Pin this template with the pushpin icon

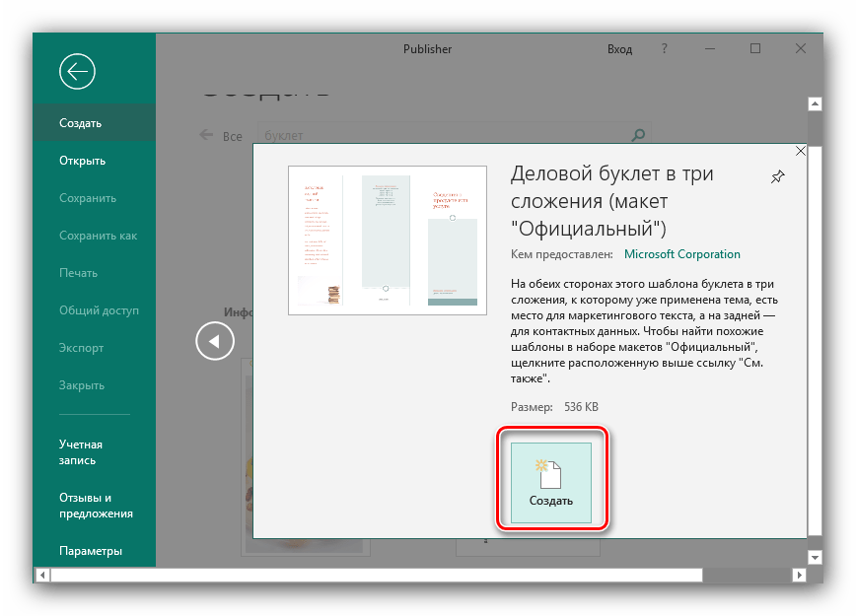coord(777,176)
